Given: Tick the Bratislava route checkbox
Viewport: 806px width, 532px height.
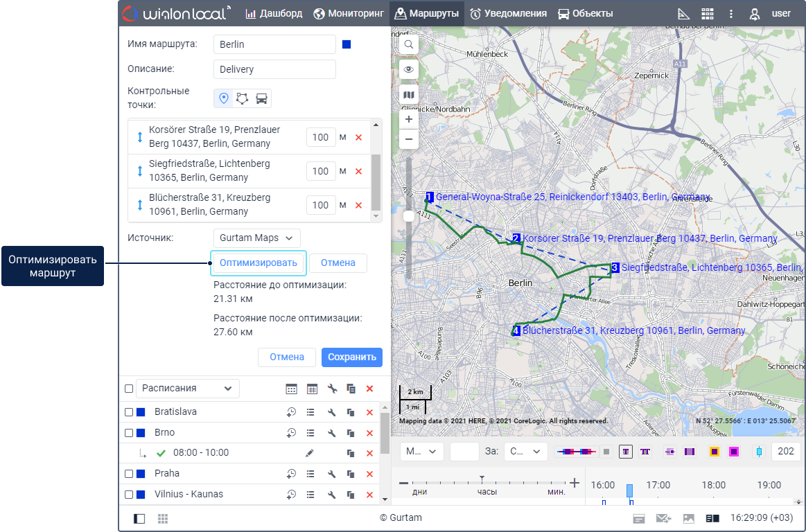Looking at the screenshot, I should click(x=129, y=412).
